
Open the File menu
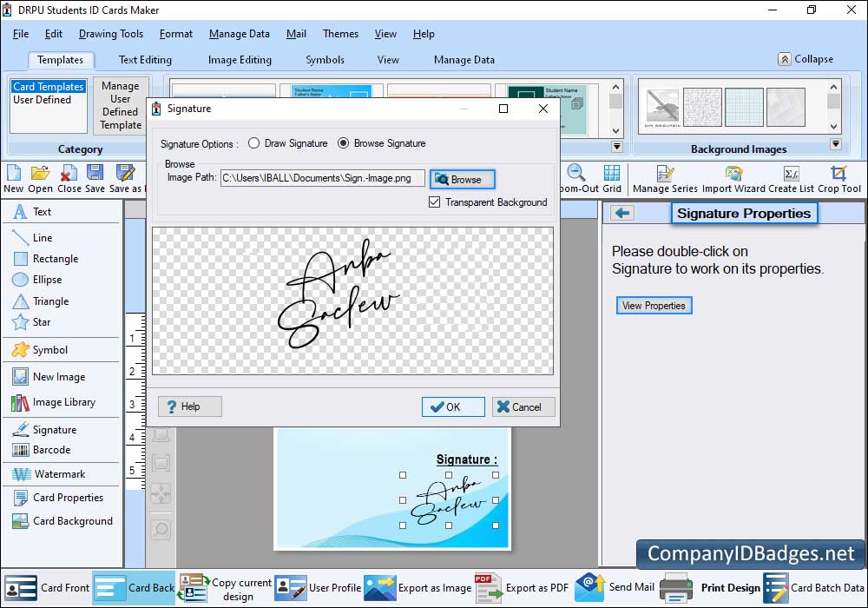(21, 34)
